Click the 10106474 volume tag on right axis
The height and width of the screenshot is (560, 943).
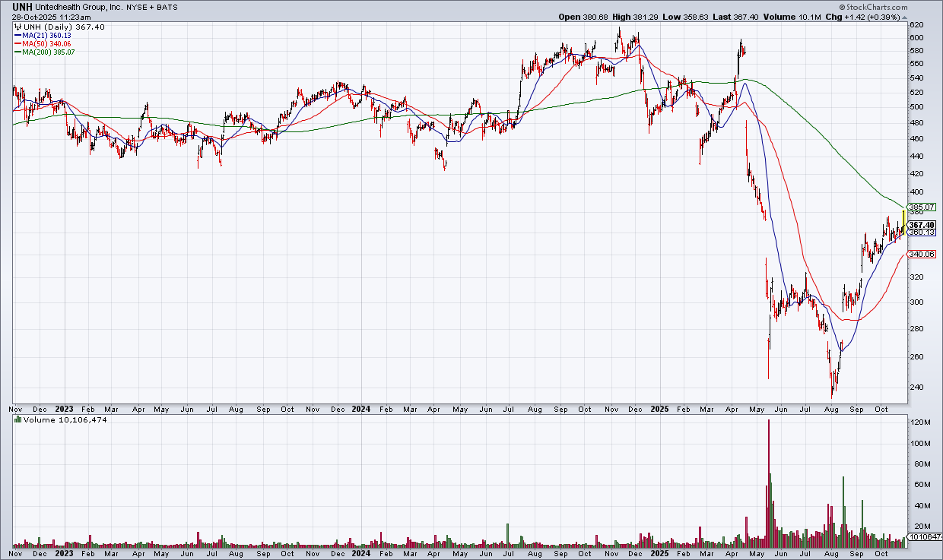tap(926, 537)
